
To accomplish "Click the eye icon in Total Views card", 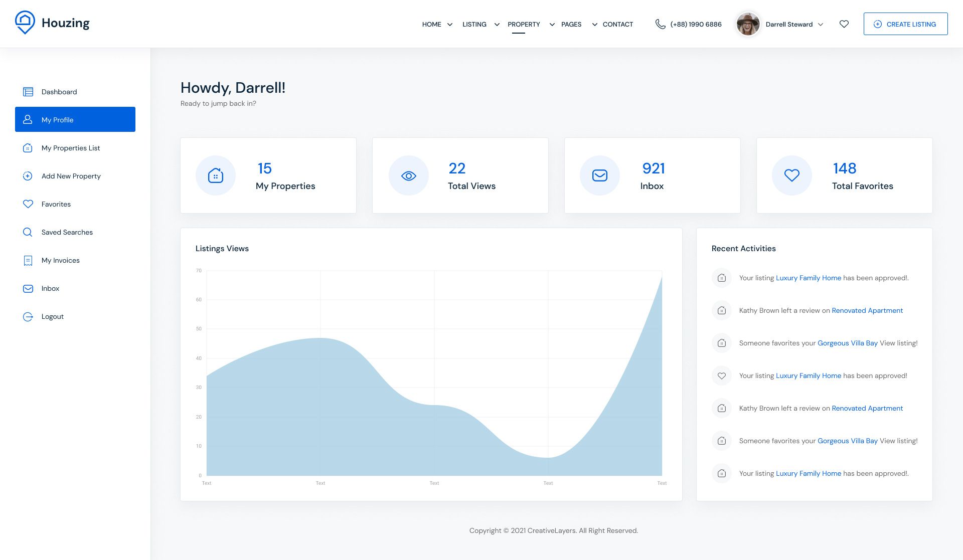I will point(409,175).
